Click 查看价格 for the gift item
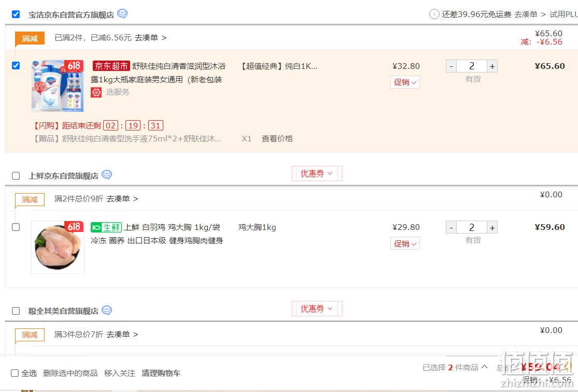Viewport: 578px width, 392px height. click(x=277, y=139)
